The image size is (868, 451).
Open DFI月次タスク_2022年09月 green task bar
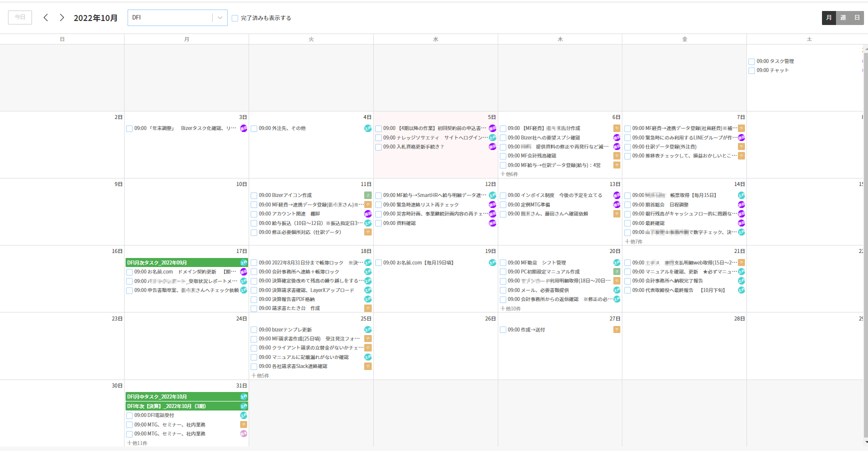183,262
